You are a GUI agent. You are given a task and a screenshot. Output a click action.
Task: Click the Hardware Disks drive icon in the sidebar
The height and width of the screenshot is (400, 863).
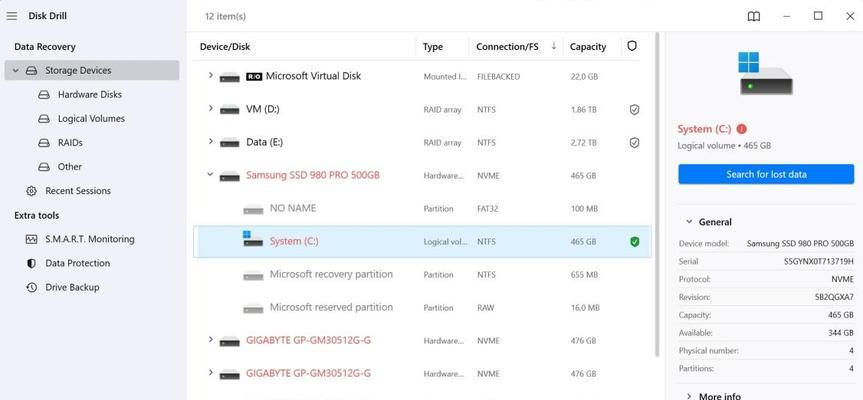tap(44, 95)
